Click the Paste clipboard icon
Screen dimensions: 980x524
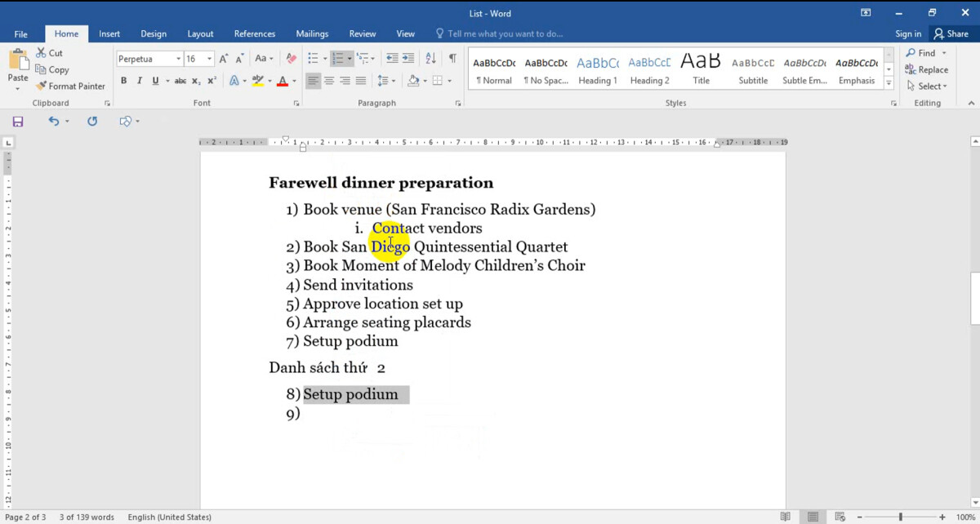17,60
